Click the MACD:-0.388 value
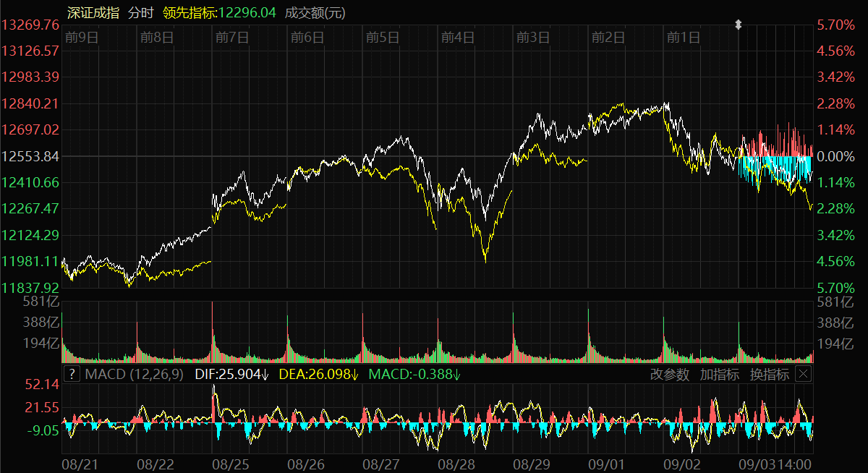 click(x=415, y=374)
